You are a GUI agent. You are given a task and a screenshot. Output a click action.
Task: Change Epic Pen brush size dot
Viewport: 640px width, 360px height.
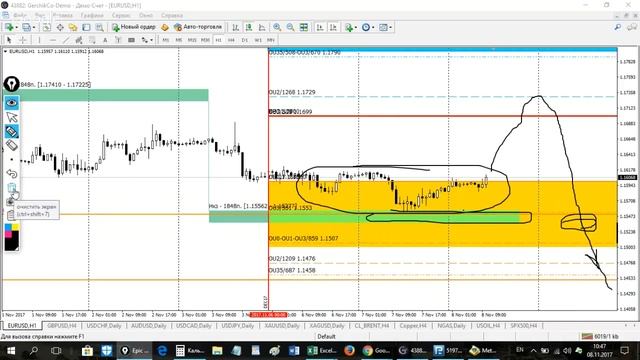click(12, 159)
